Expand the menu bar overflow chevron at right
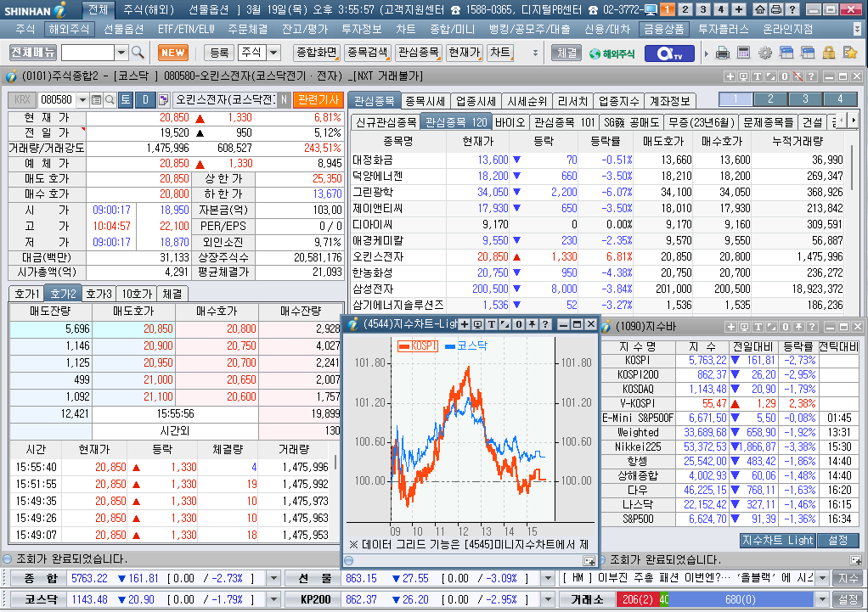The width and height of the screenshot is (868, 612). (x=858, y=29)
